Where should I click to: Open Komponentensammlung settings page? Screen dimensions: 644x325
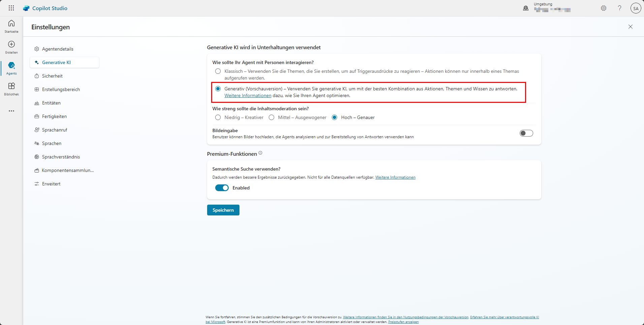[x=64, y=170]
